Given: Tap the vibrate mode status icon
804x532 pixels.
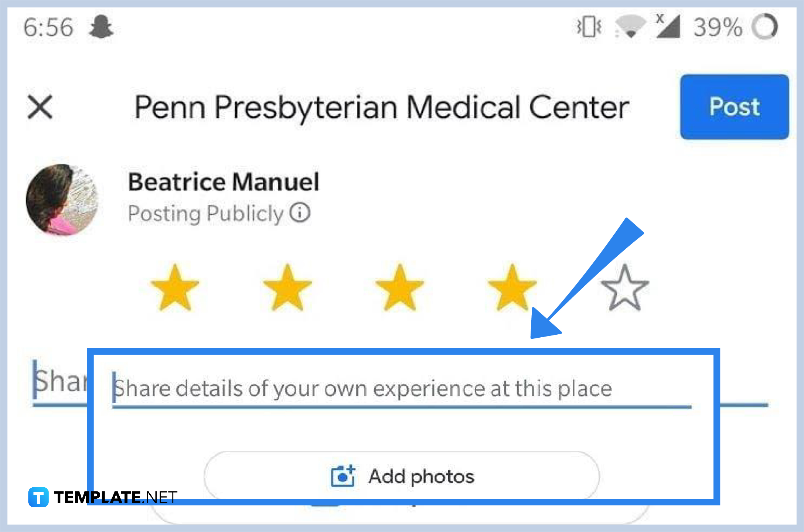Looking at the screenshot, I should (x=589, y=27).
